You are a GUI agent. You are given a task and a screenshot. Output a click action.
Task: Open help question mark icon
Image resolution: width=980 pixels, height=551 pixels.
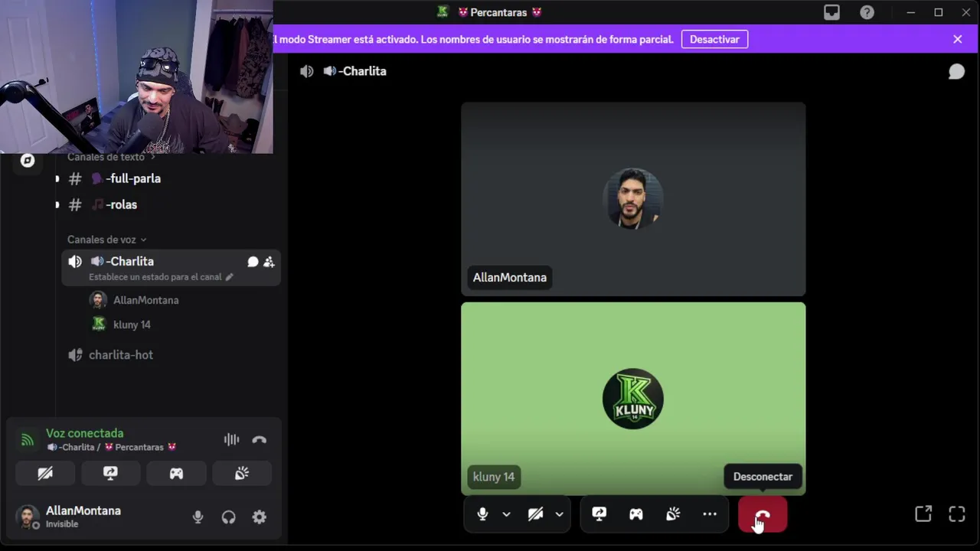tap(867, 12)
